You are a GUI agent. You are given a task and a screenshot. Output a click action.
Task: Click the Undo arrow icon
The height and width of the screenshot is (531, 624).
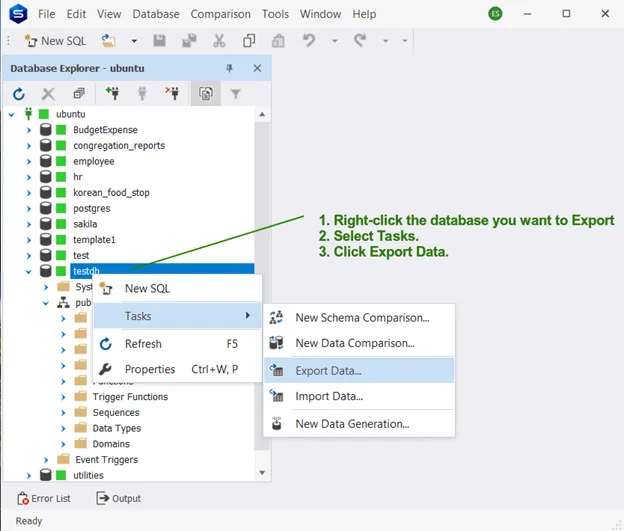[x=309, y=41]
